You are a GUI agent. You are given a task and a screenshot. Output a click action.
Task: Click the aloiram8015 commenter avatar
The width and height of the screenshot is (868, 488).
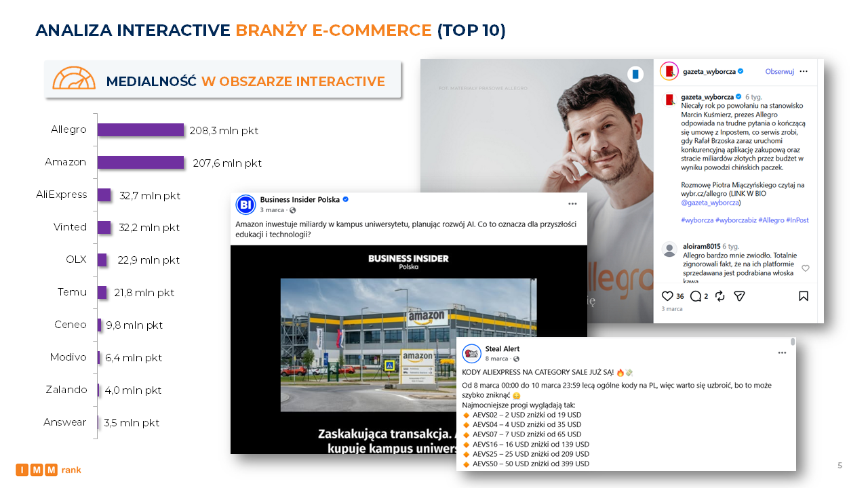670,249
